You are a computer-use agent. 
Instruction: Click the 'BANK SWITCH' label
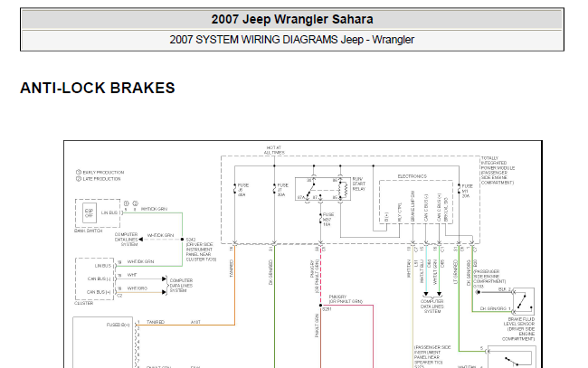[x=88, y=231]
